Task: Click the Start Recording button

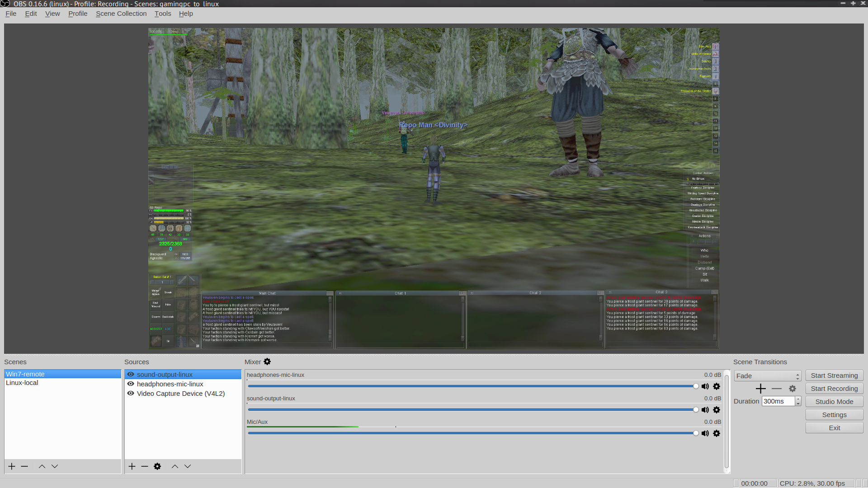Action: point(834,389)
